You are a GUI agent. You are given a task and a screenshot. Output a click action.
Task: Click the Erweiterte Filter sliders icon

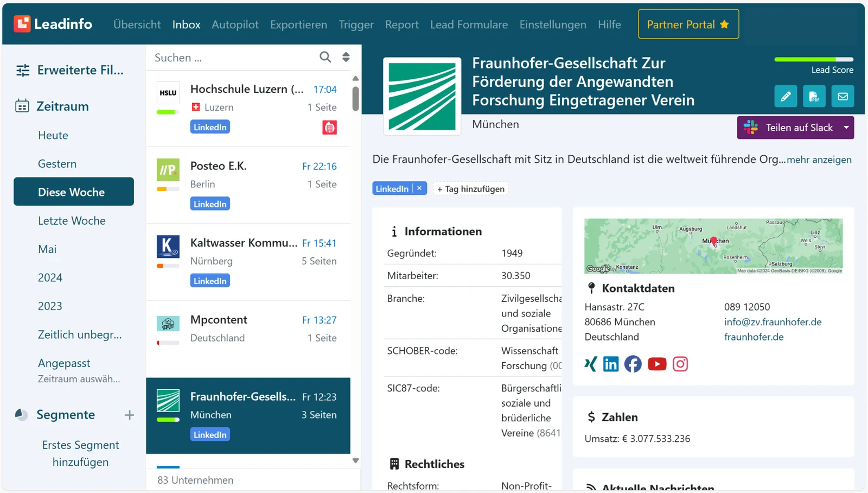pyautogui.click(x=23, y=70)
